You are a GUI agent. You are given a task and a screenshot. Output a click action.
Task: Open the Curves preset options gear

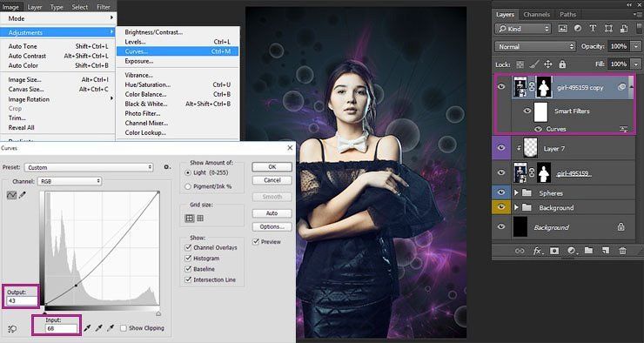pos(167,167)
